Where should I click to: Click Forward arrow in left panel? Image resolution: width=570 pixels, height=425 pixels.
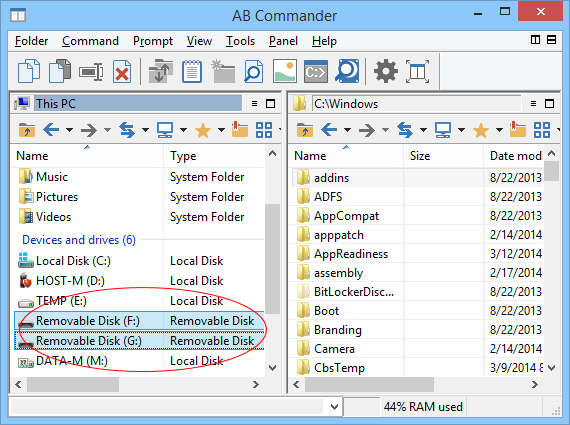click(x=89, y=130)
